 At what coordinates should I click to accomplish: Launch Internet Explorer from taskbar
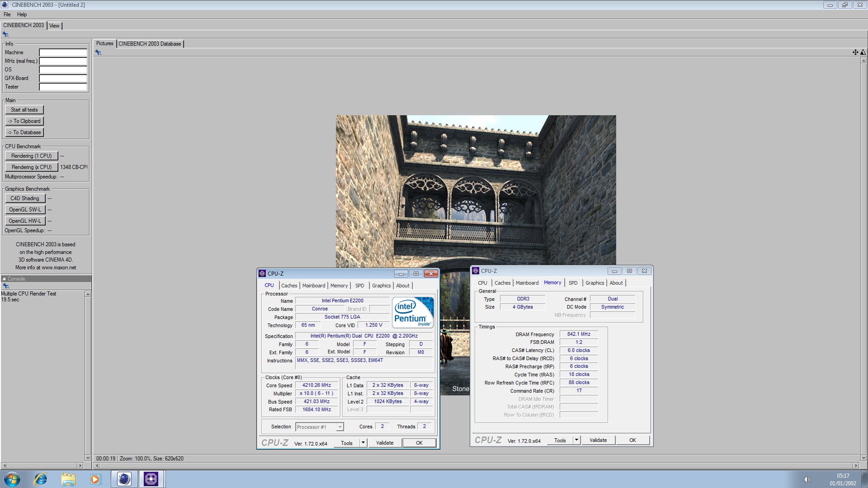pos(41,479)
